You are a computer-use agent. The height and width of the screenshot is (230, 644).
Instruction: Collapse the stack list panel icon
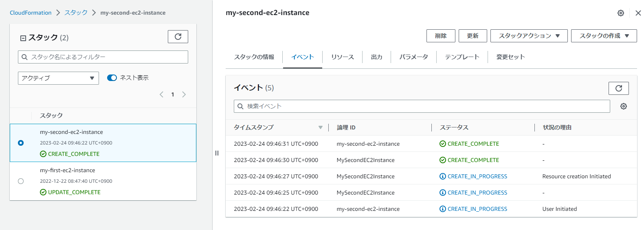pyautogui.click(x=23, y=38)
